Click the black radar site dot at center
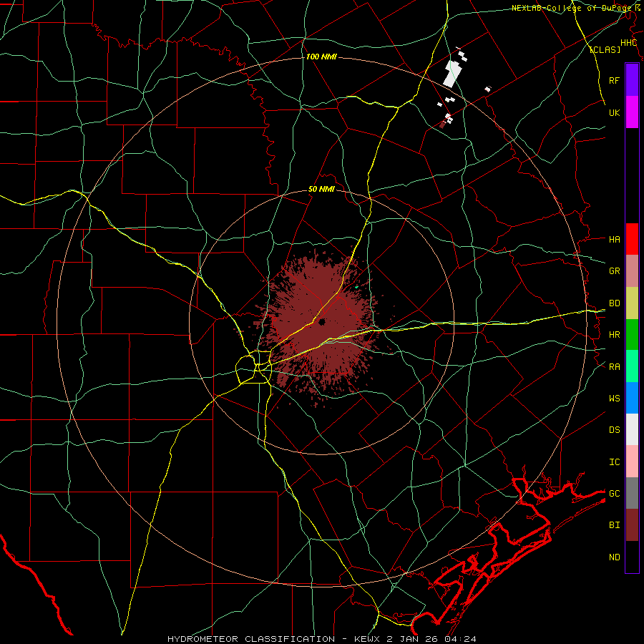The image size is (644, 644). (322, 322)
